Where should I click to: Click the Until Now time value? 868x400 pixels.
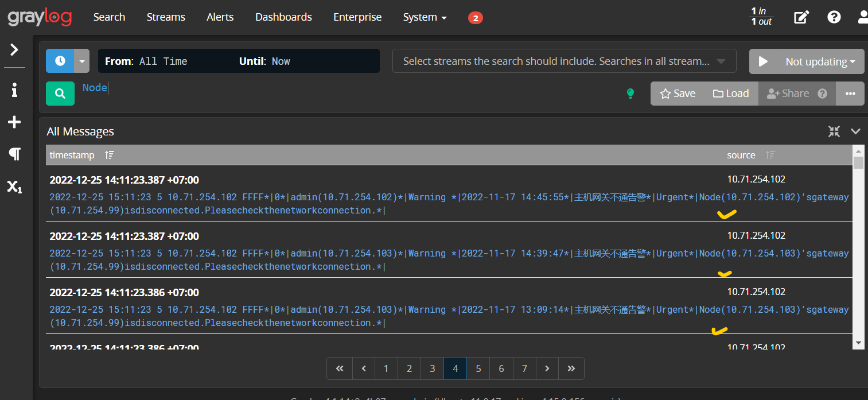coord(281,61)
